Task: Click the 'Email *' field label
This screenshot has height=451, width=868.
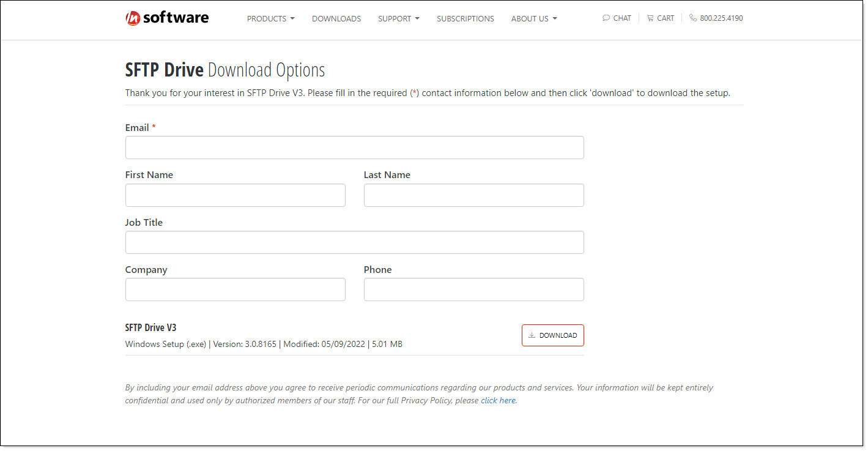Action: 141,128
